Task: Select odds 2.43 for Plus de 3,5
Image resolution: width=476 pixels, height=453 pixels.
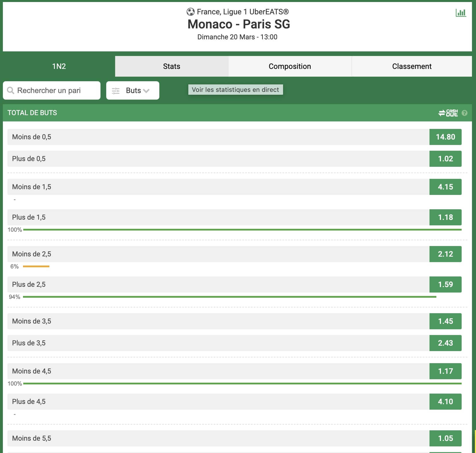Action: pyautogui.click(x=445, y=343)
